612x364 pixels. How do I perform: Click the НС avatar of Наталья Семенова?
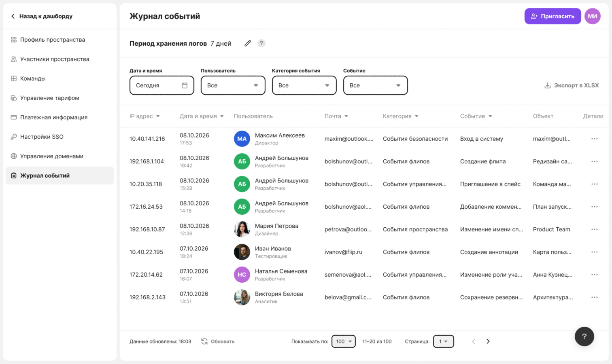click(242, 275)
